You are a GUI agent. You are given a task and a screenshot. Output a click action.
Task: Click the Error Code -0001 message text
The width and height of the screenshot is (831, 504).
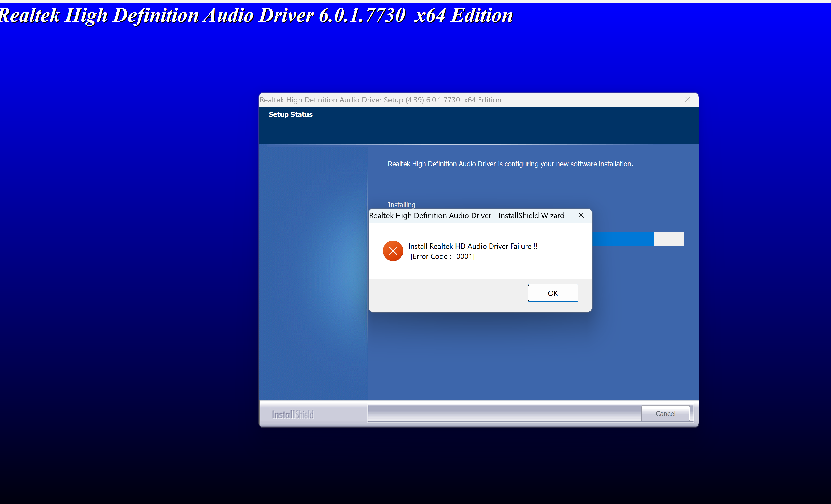point(442,256)
